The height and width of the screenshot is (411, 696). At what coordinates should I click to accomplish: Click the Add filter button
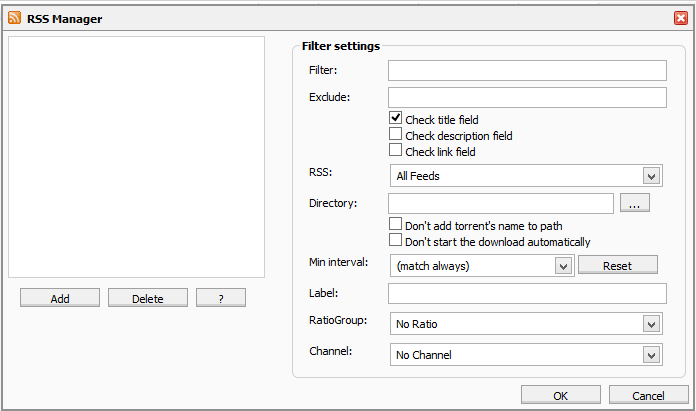coord(60,298)
